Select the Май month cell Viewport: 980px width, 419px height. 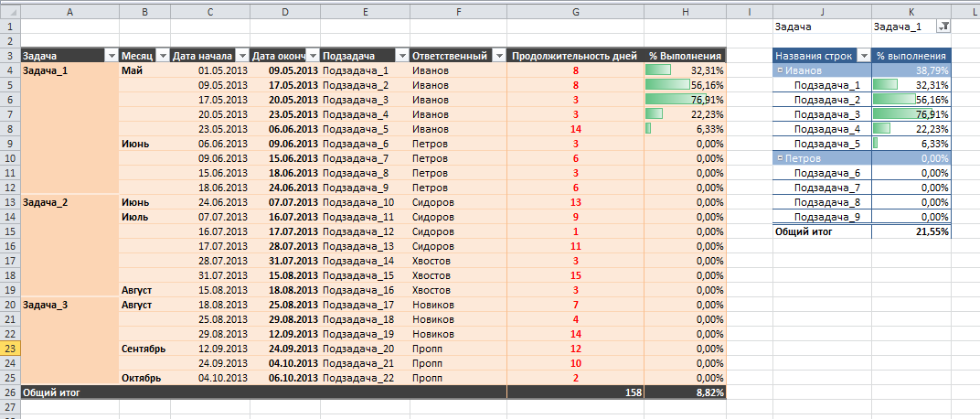[x=144, y=70]
